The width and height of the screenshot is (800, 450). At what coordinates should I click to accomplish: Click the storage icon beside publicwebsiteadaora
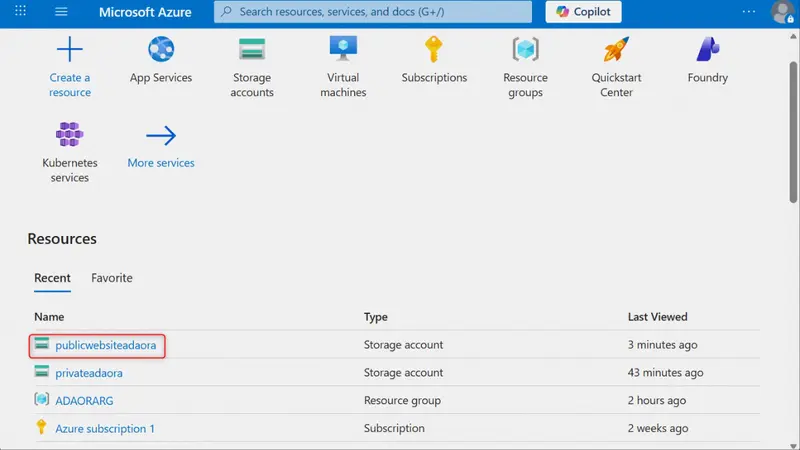coord(42,344)
